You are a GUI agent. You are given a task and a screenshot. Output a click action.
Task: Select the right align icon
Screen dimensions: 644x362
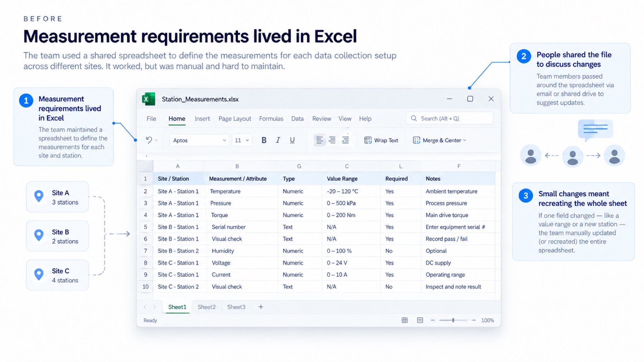click(345, 140)
